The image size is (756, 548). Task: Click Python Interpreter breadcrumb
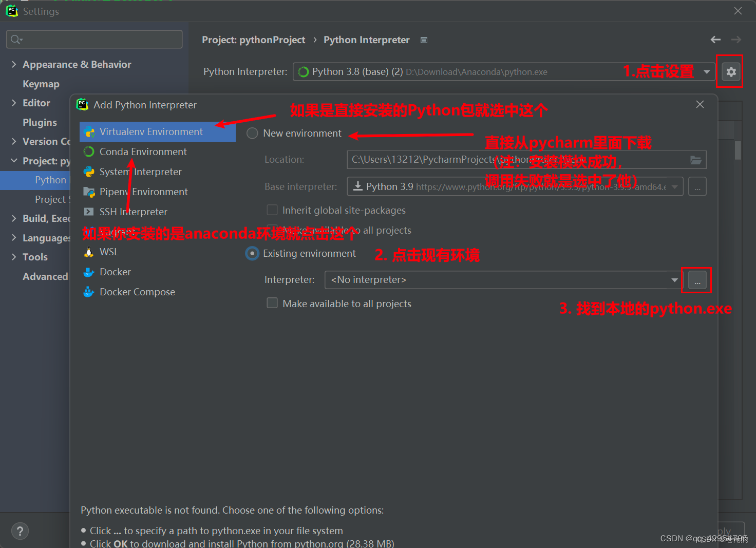(x=366, y=40)
